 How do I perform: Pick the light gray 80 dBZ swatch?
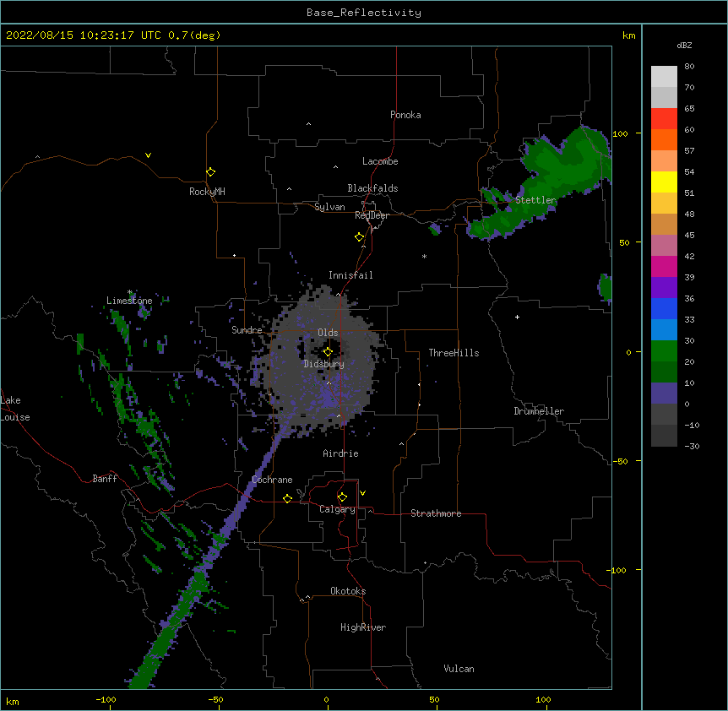pyautogui.click(x=664, y=77)
